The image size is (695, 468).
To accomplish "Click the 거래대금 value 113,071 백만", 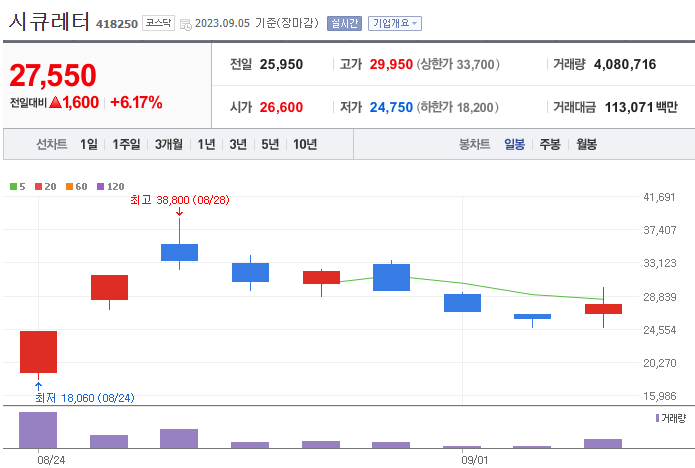I will (641, 107).
